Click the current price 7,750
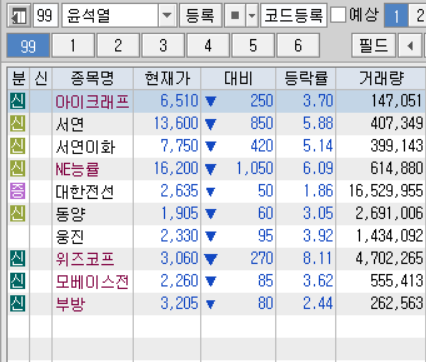The height and width of the screenshot is (362, 426). pyautogui.click(x=180, y=146)
